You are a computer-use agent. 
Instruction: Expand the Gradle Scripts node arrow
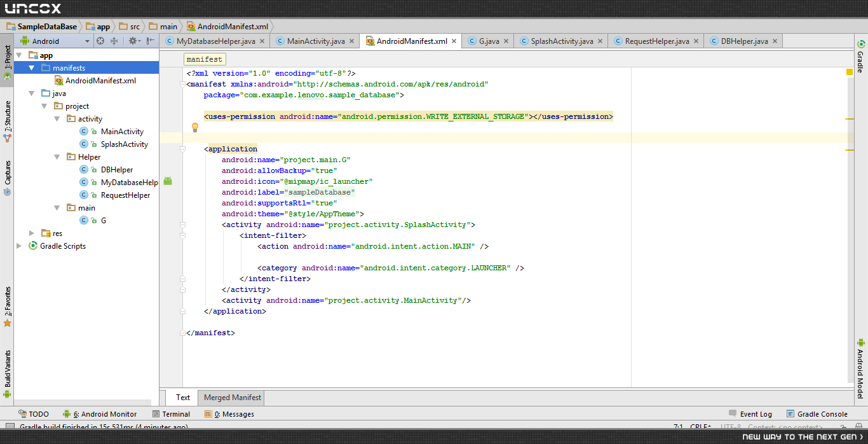click(x=18, y=246)
